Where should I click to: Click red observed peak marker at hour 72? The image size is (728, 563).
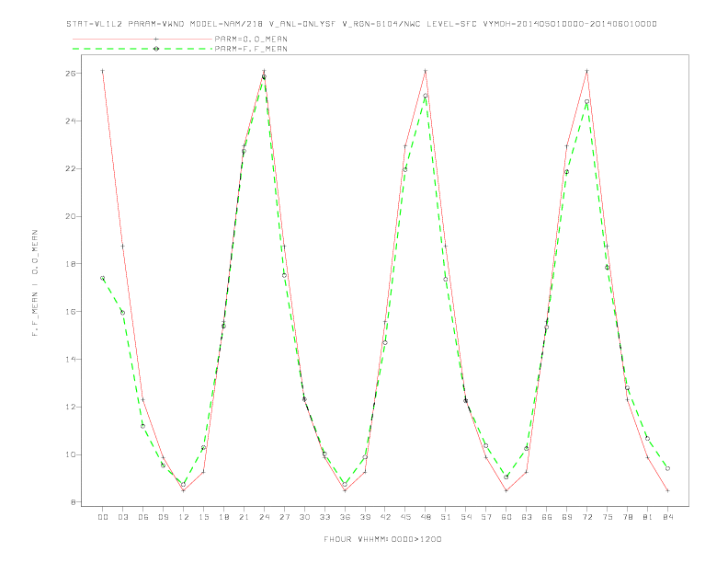[x=586, y=71]
